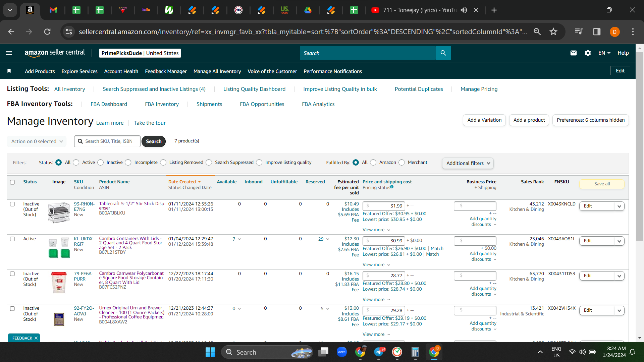Click the Save all button
This screenshot has width=644, height=362.
[x=602, y=184]
